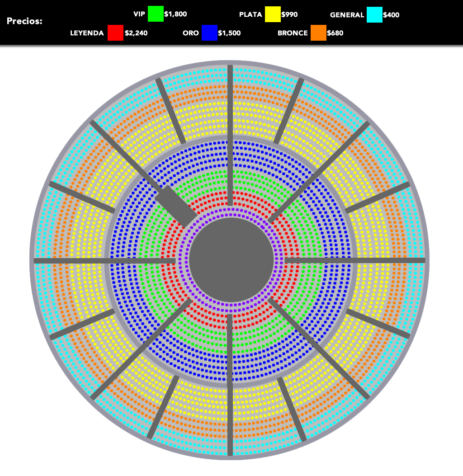463x476 pixels.
Task: Select the PLATA category label
Action: click(250, 14)
